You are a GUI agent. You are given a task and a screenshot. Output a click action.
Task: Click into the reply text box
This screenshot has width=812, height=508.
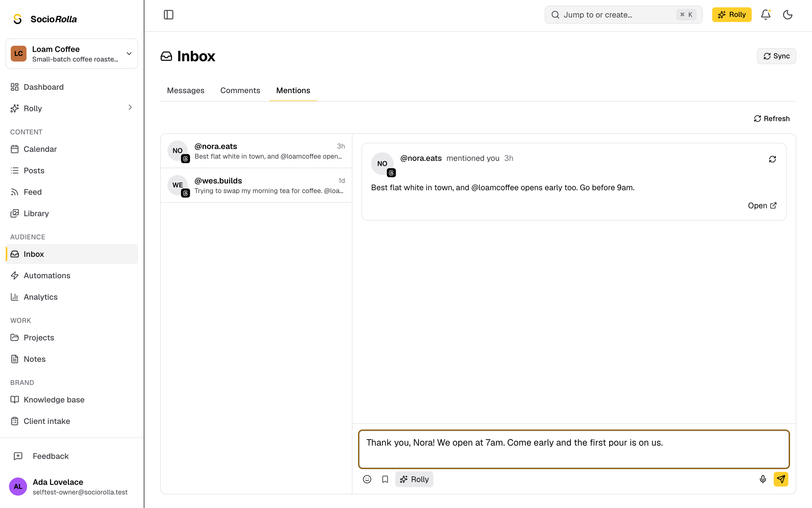[574, 449]
